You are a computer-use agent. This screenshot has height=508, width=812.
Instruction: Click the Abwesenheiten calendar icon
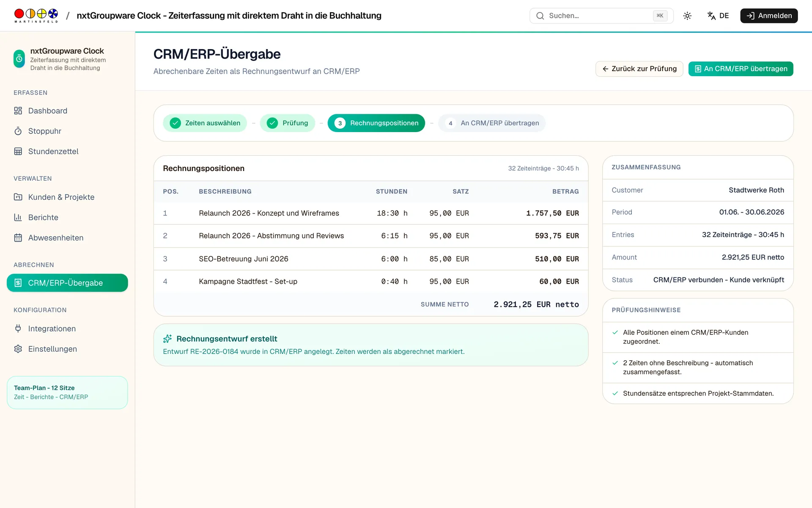click(x=18, y=238)
